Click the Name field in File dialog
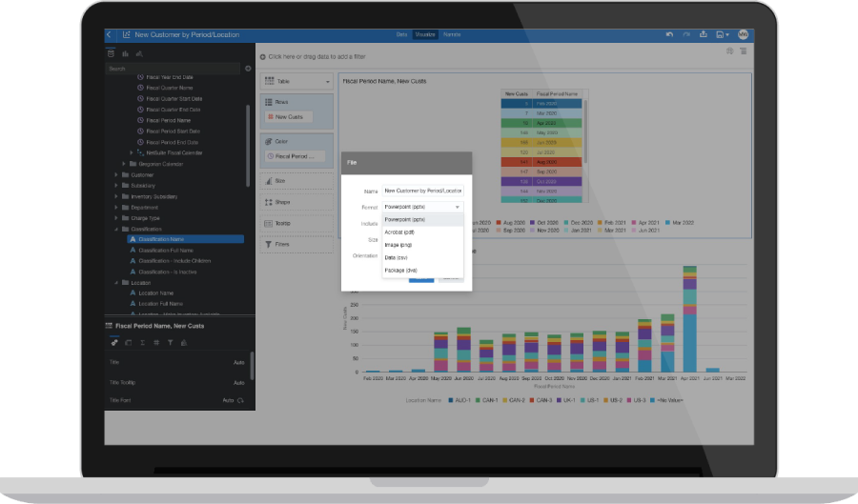 422,191
